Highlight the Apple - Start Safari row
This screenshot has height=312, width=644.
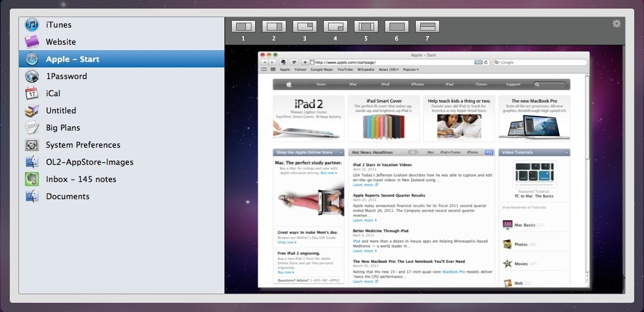pos(121,59)
